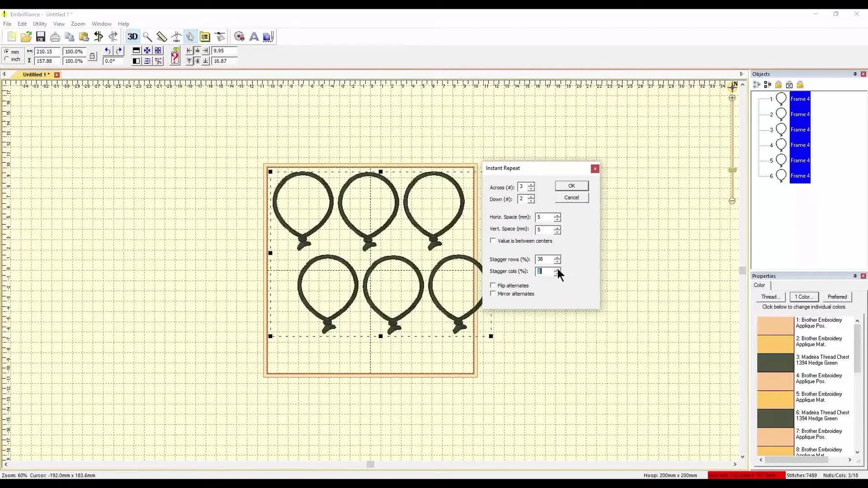This screenshot has height=488, width=868.
Task: Click the closed padlock lock-objects icon
Action: tap(778, 85)
